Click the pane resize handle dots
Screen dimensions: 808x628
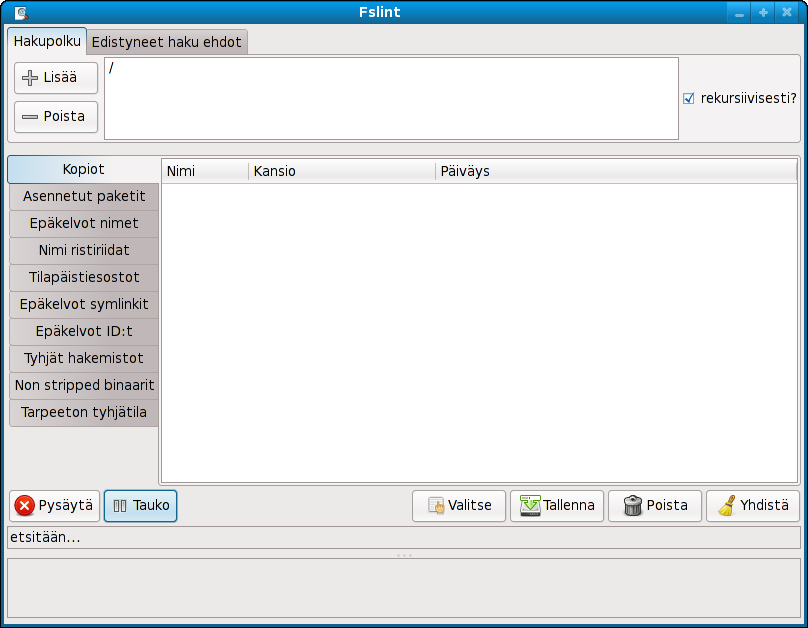coord(404,555)
